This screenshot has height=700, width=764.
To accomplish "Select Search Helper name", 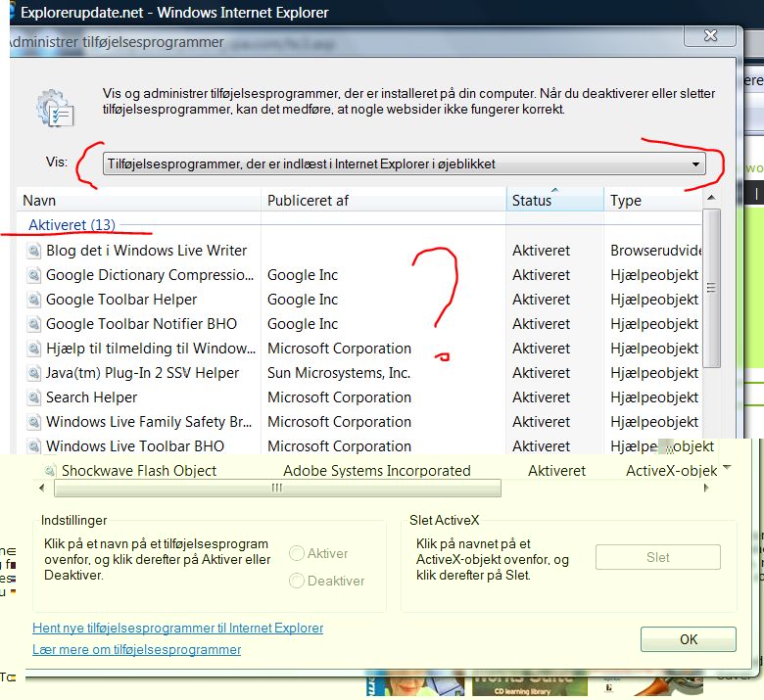I will tap(92, 397).
